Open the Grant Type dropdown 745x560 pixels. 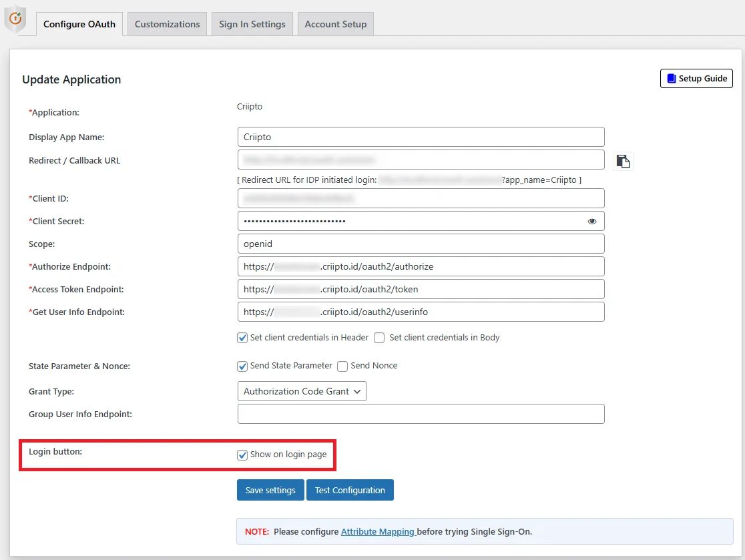pyautogui.click(x=302, y=391)
